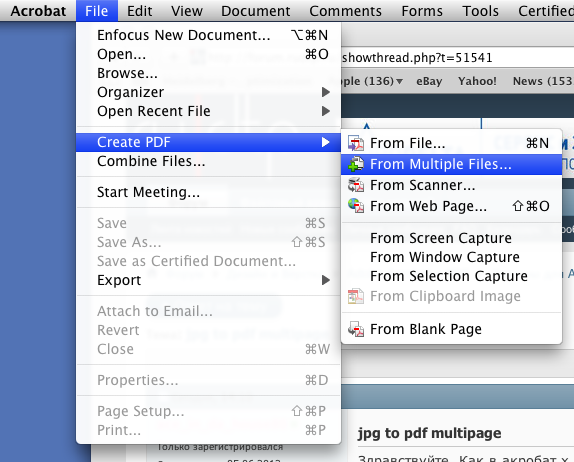Expand the Organizer submenu arrow
The height and width of the screenshot is (462, 574).
tap(325, 92)
